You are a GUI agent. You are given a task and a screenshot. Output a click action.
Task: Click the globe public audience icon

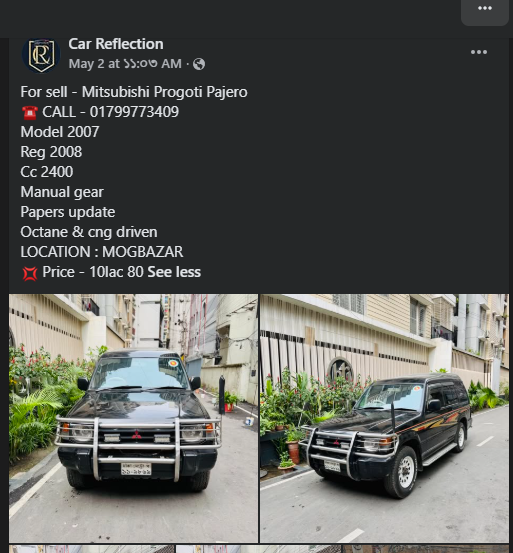(x=199, y=64)
